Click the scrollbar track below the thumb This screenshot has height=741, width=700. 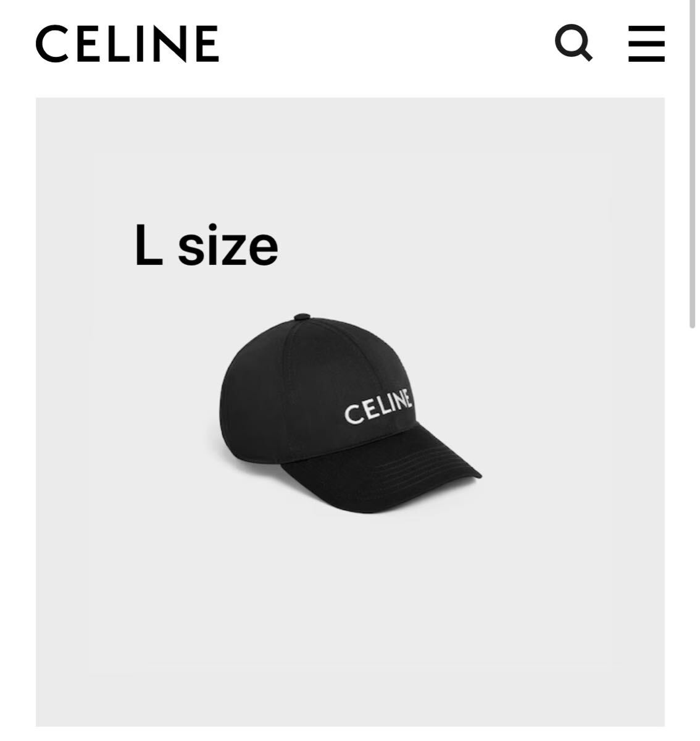(693, 531)
